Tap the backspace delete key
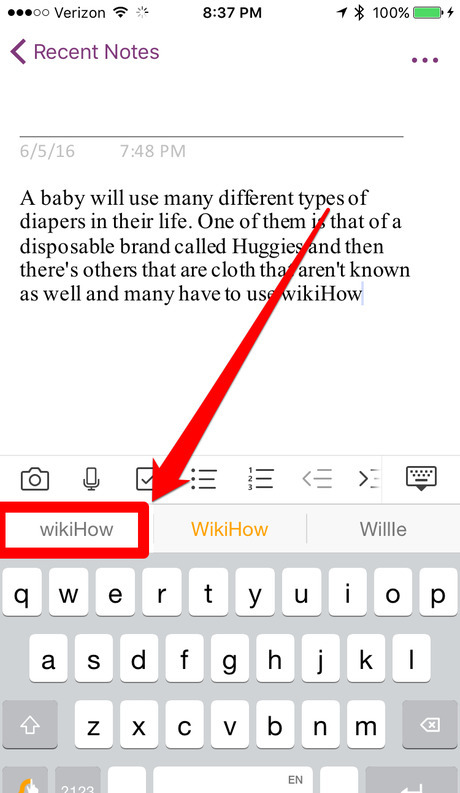This screenshot has height=793, width=460. point(430,726)
